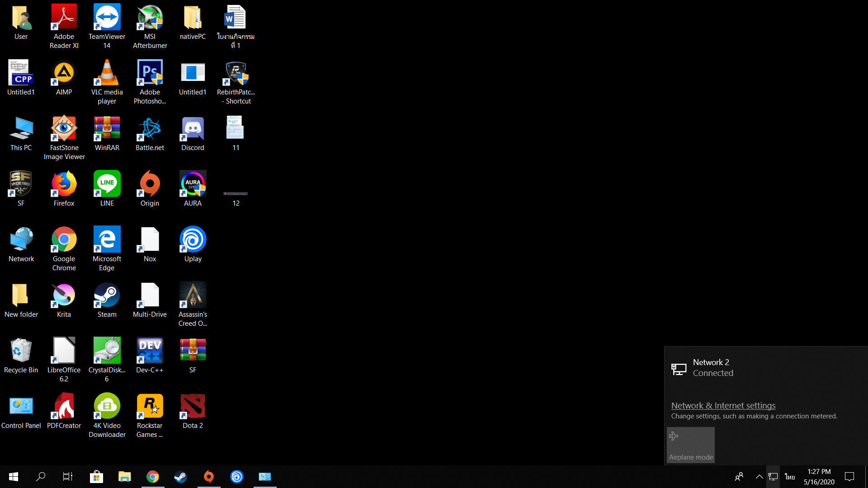Open Steam from taskbar
Viewport: 868px width, 488px height.
click(181, 477)
